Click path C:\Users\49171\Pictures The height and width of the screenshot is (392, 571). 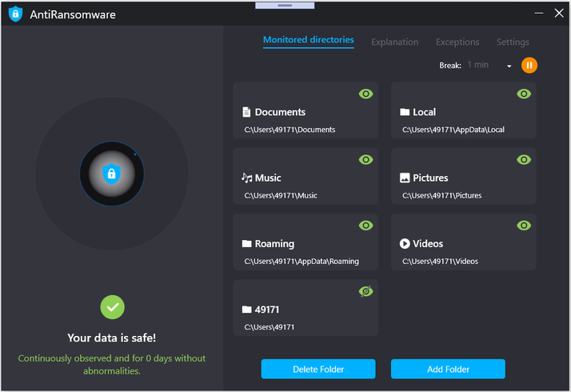[x=441, y=196]
